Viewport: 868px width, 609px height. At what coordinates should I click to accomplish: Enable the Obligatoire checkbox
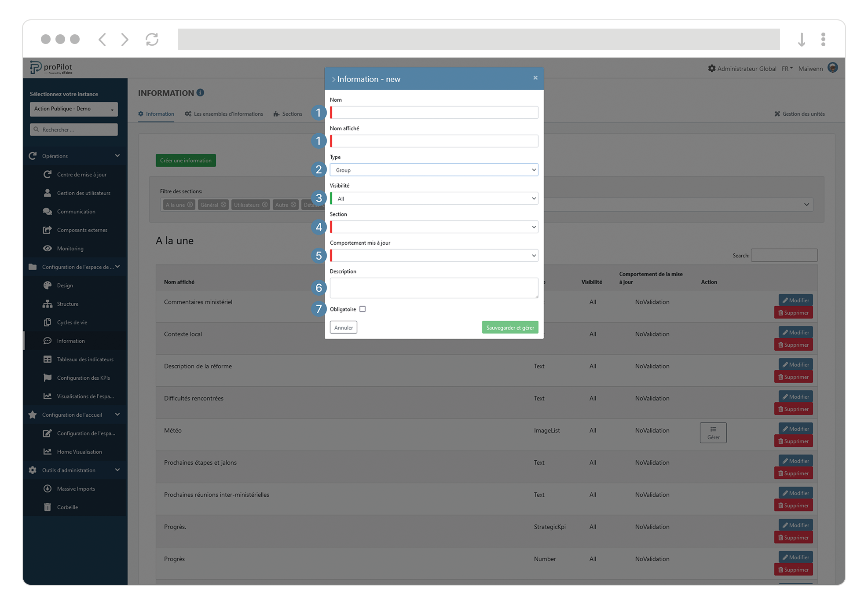point(363,309)
